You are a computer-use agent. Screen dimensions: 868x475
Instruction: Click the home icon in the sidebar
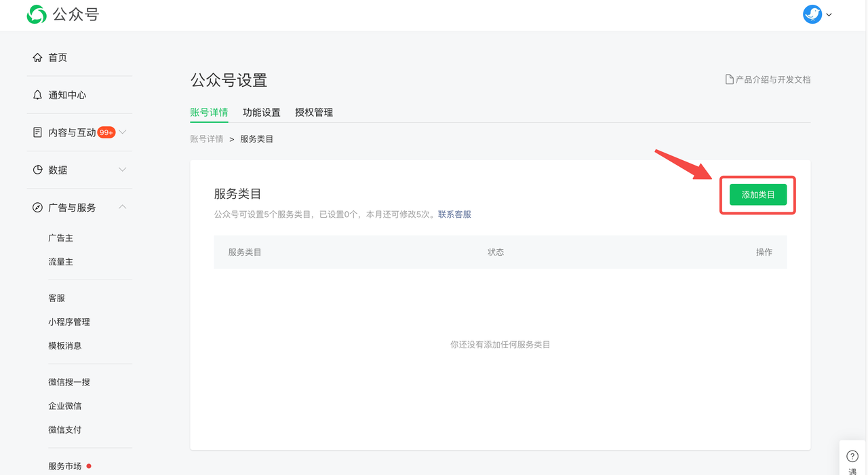point(37,58)
